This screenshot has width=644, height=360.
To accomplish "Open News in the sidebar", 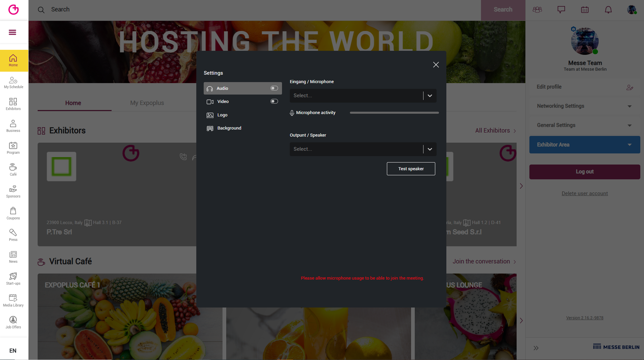I will pyautogui.click(x=13, y=257).
